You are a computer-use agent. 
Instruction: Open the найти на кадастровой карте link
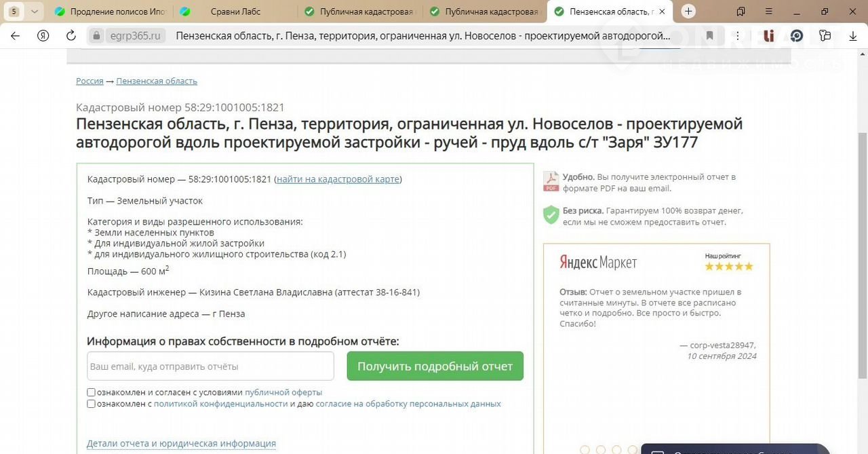click(338, 179)
